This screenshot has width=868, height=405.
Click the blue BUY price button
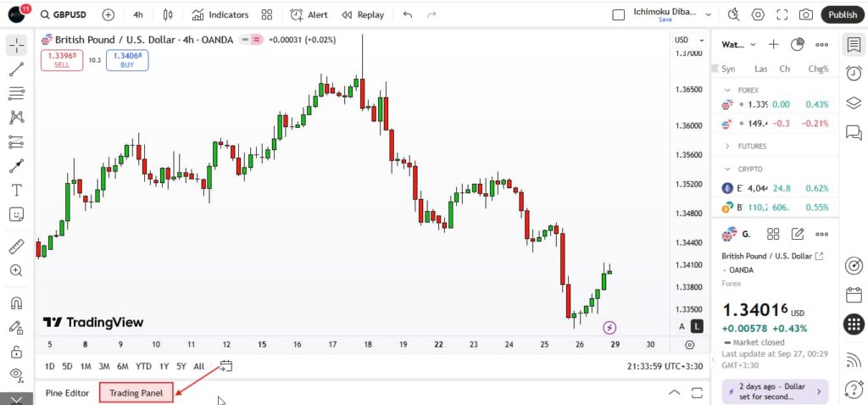point(127,60)
